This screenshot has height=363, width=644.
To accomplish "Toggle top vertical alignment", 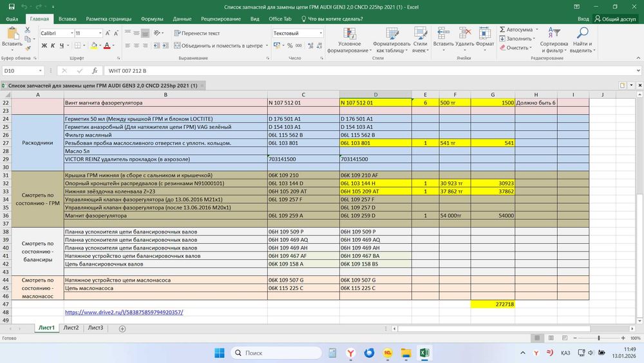I will [128, 33].
